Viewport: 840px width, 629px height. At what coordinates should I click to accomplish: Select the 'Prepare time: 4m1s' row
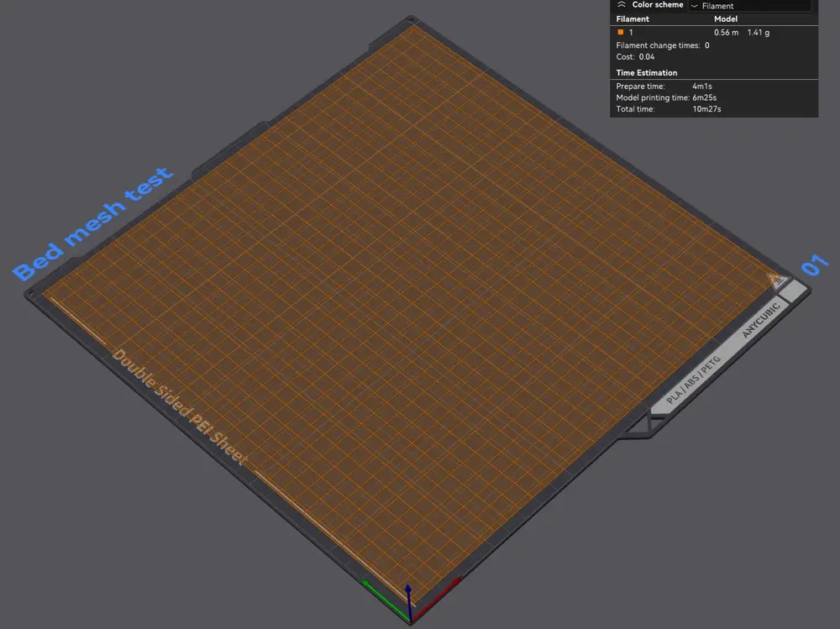click(x=664, y=86)
